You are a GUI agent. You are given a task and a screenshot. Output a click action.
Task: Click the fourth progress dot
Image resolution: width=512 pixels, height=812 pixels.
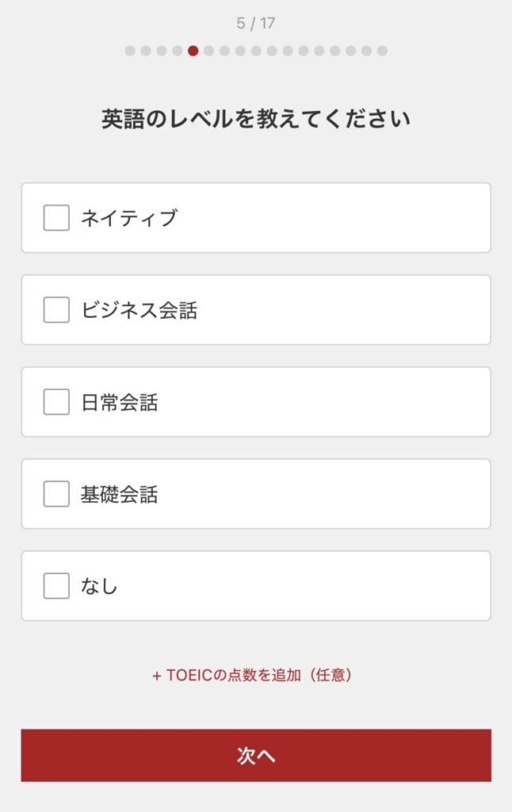coord(178,51)
